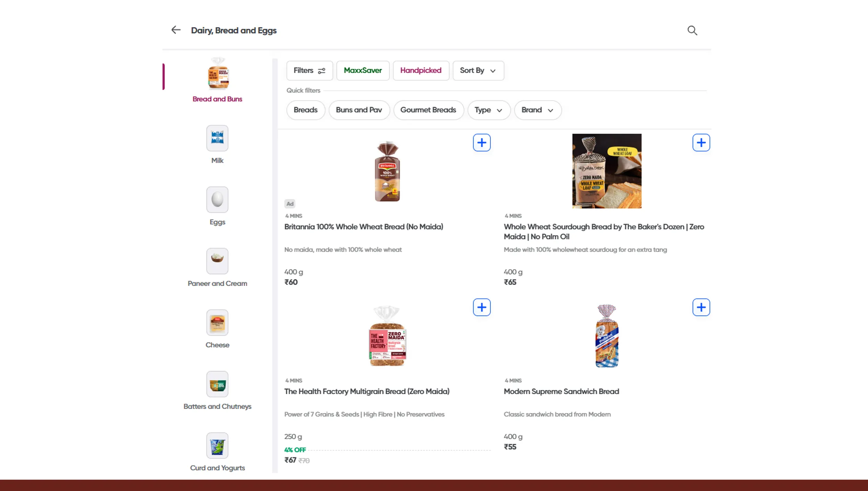Image resolution: width=868 pixels, height=491 pixels.
Task: Open the Filters panel
Action: pos(309,70)
